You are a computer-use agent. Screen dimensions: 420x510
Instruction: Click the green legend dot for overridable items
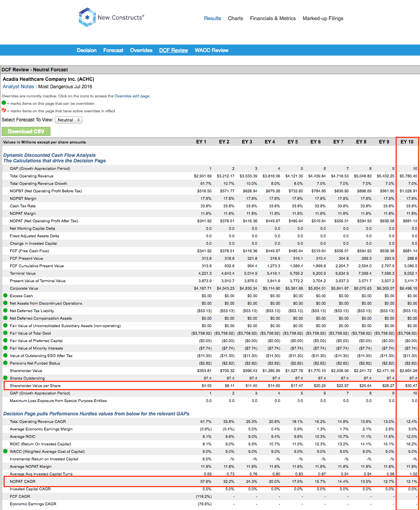point(4,103)
